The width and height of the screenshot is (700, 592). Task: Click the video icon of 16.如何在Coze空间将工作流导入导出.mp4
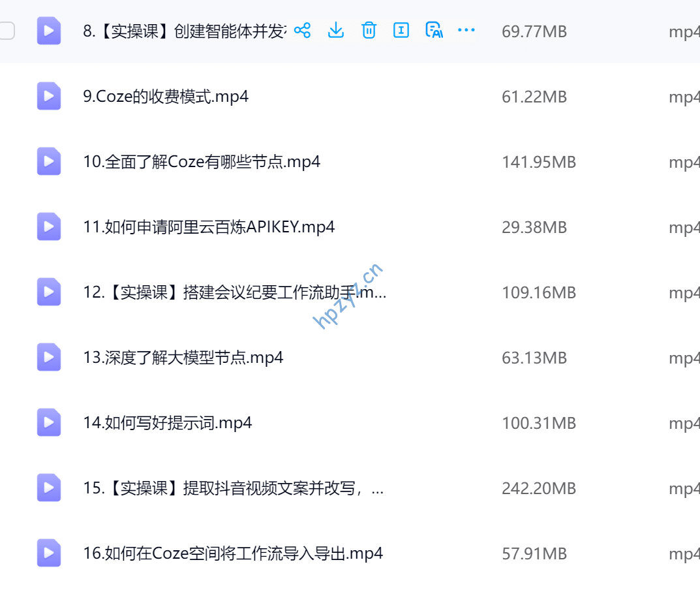(49, 553)
